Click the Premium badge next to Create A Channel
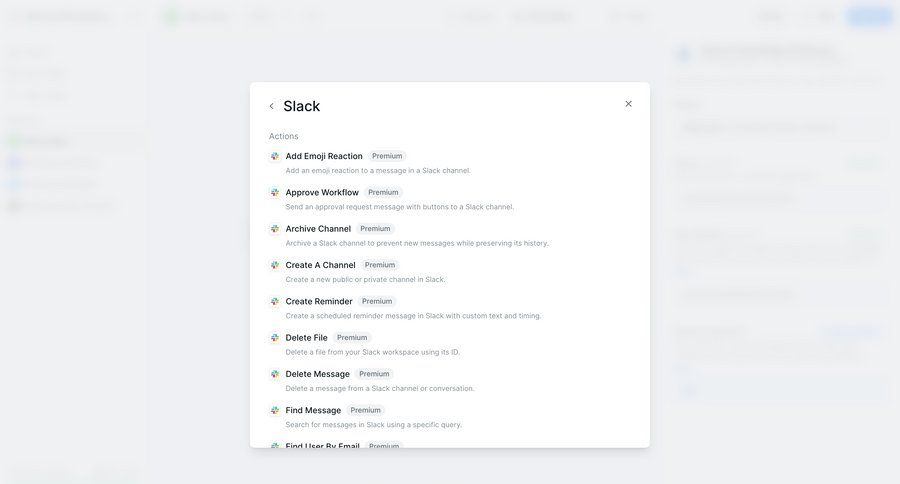The image size is (900, 484). click(x=380, y=265)
